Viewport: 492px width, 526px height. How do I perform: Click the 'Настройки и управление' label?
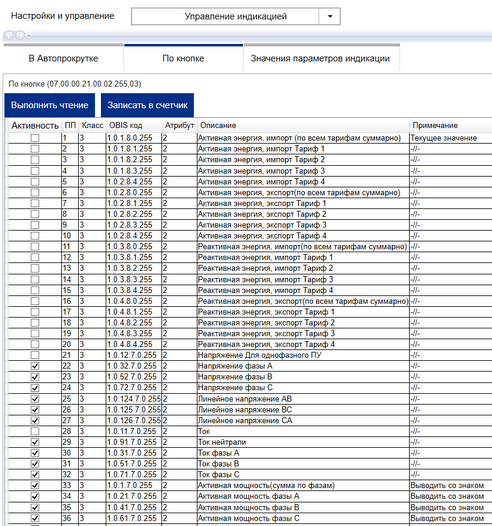[x=62, y=16]
